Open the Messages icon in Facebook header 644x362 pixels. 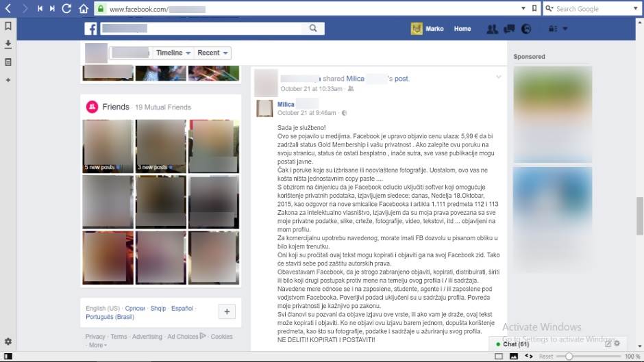tap(509, 29)
